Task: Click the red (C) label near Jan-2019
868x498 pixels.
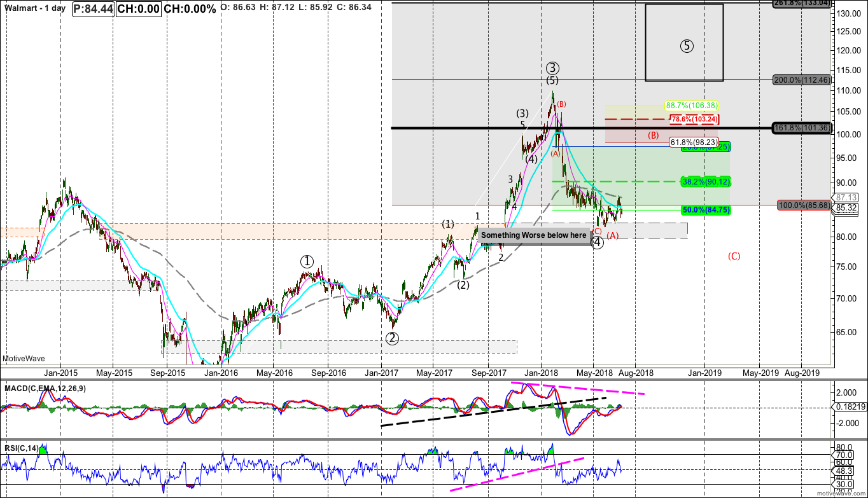Action: [x=734, y=256]
